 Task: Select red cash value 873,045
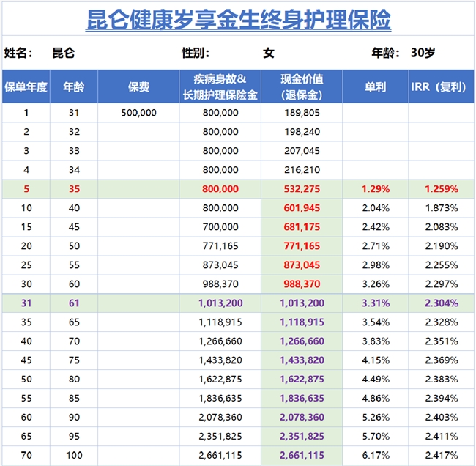(x=302, y=265)
